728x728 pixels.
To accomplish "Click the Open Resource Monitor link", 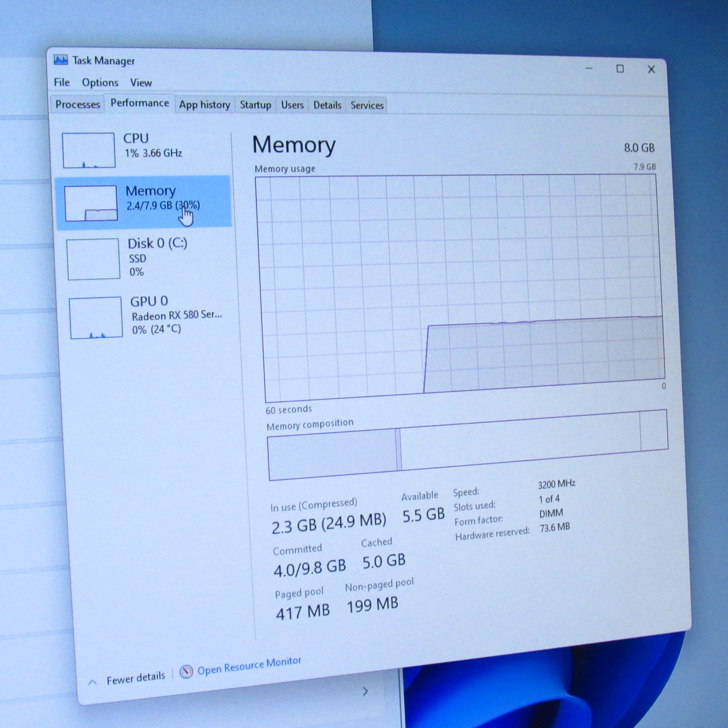I will click(x=249, y=665).
